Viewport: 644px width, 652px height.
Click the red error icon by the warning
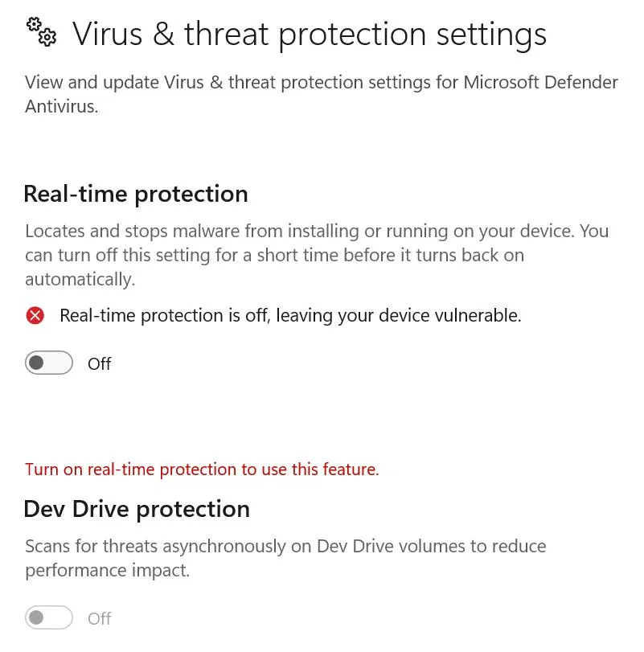click(x=35, y=316)
